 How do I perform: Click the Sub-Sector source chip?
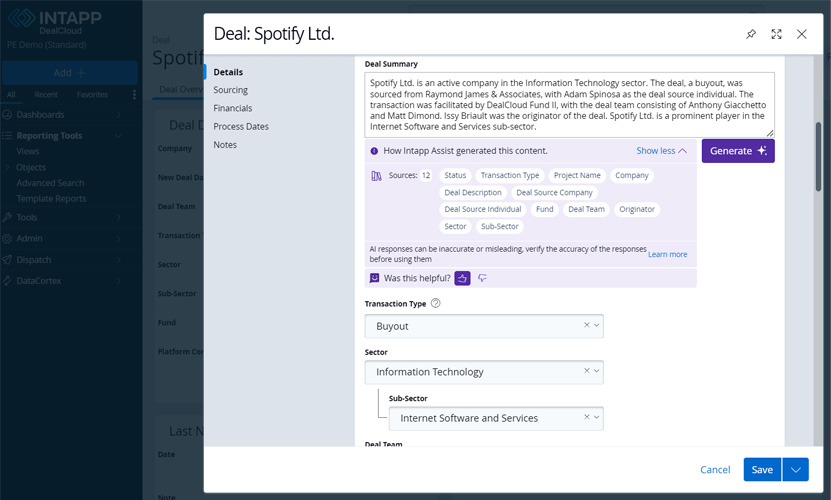click(499, 226)
